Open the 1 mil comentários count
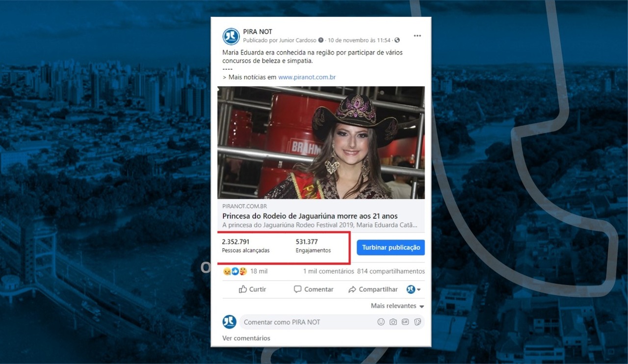The image size is (628, 364). click(x=328, y=271)
